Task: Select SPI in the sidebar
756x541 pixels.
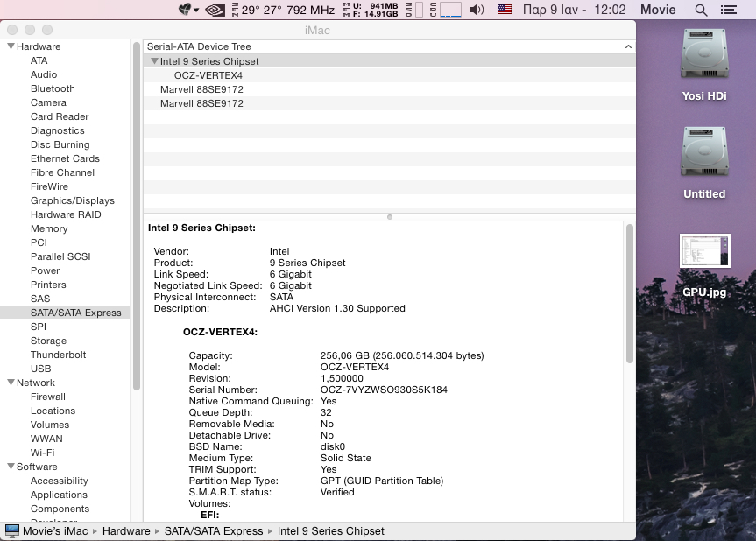Action: coord(38,327)
